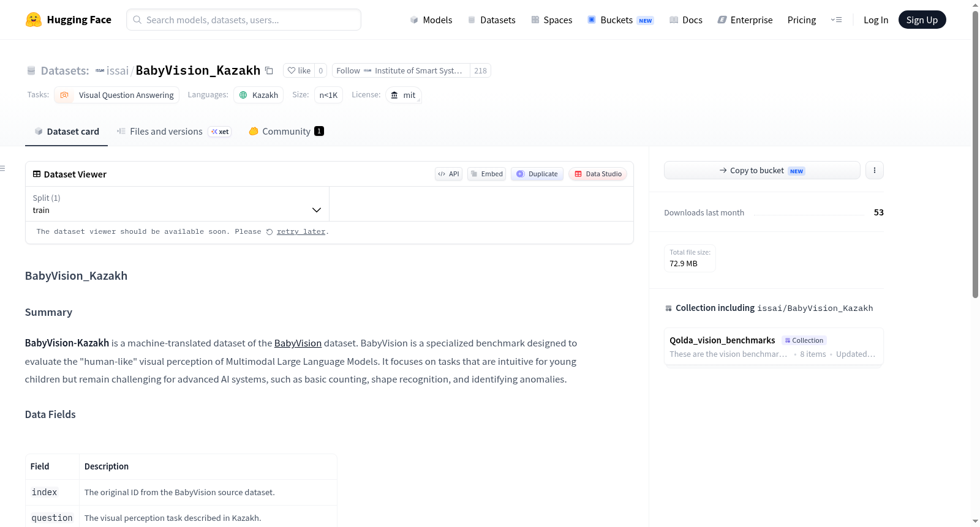The width and height of the screenshot is (980, 527).
Task: Click the 'Summary' heading
Action: 48,312
